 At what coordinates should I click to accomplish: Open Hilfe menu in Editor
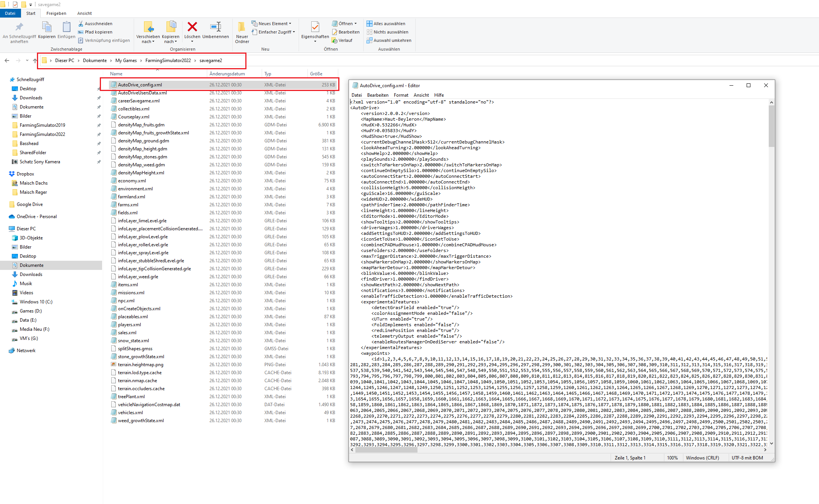pyautogui.click(x=439, y=95)
